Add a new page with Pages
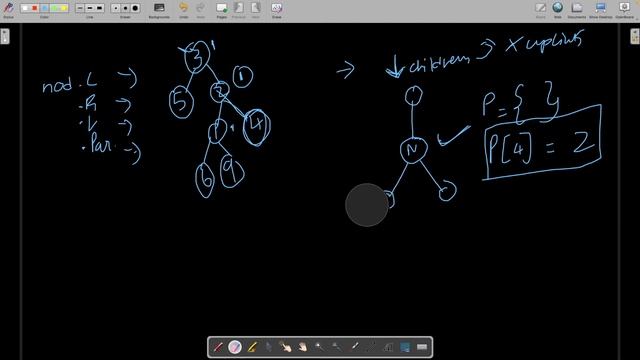640x360 pixels. coord(222,10)
